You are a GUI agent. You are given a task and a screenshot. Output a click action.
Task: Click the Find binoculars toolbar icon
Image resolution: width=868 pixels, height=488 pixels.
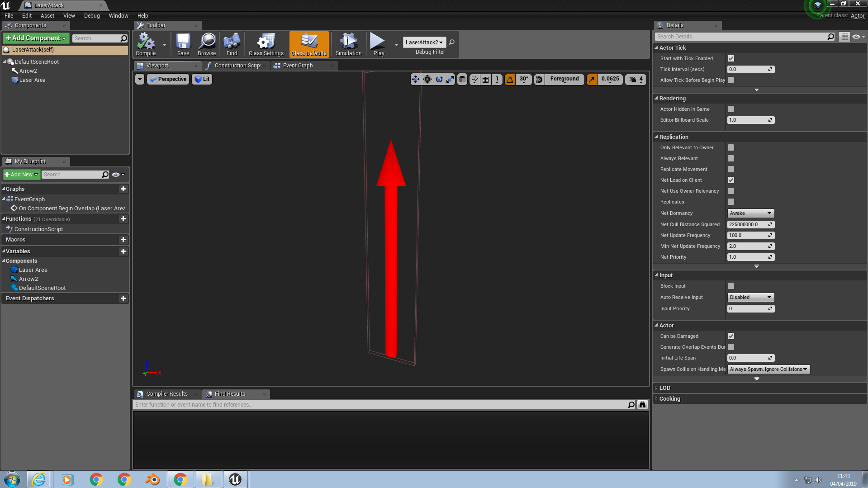coord(232,44)
